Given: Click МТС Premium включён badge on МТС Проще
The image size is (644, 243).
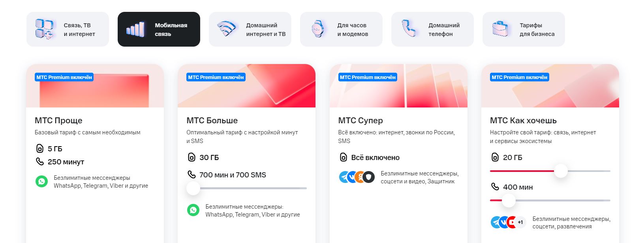Looking at the screenshot, I should click(64, 77).
